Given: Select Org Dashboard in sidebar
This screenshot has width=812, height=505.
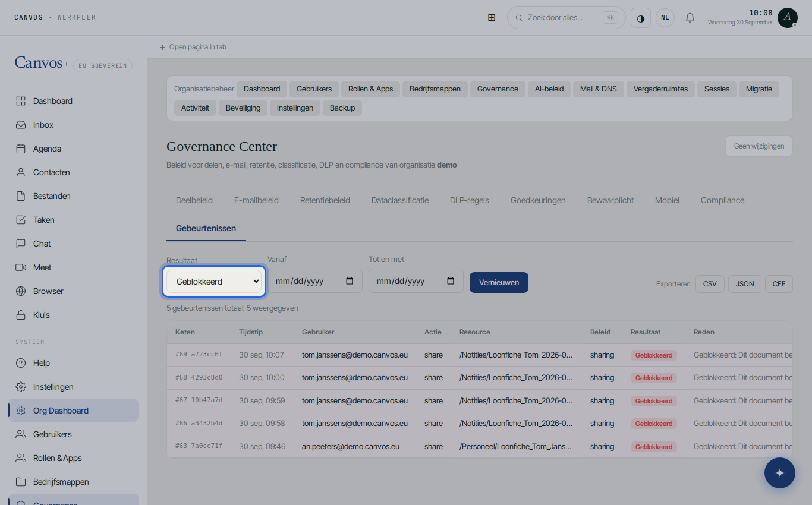Looking at the screenshot, I should coord(74,411).
